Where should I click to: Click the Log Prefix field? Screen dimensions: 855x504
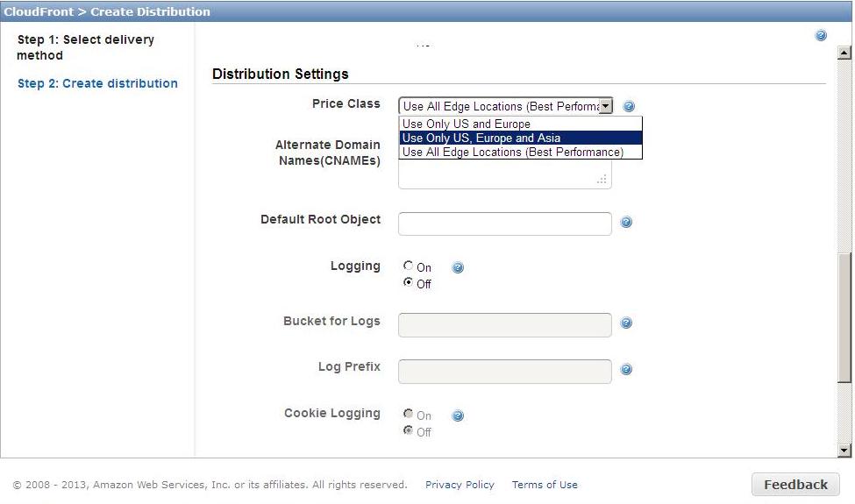pyautogui.click(x=505, y=372)
